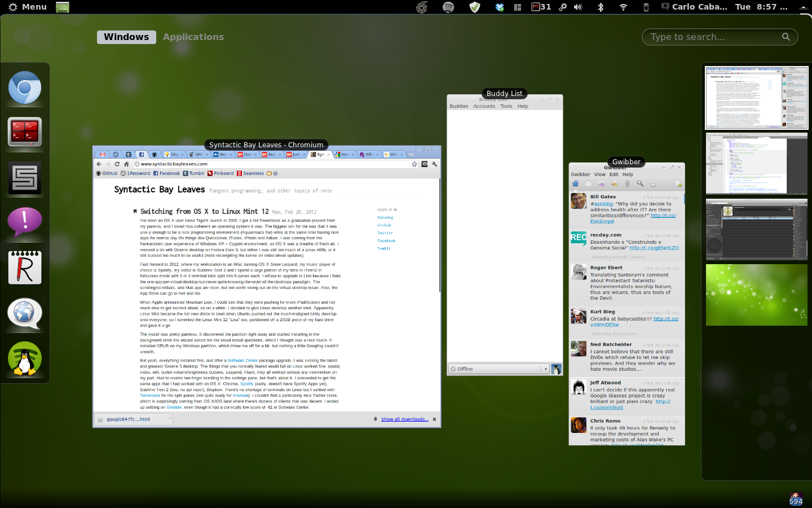Click Pinboard bookmark in Chromium
The width and height of the screenshot is (812, 508).
[x=220, y=173]
